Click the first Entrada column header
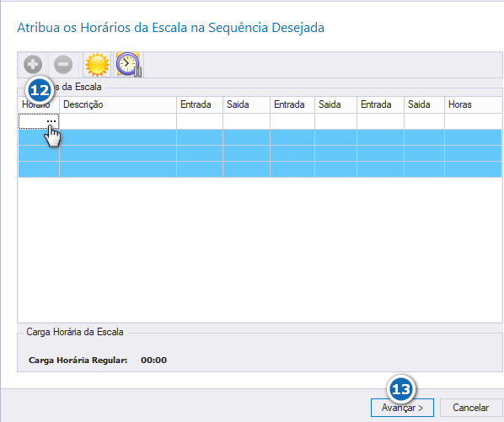 point(200,104)
